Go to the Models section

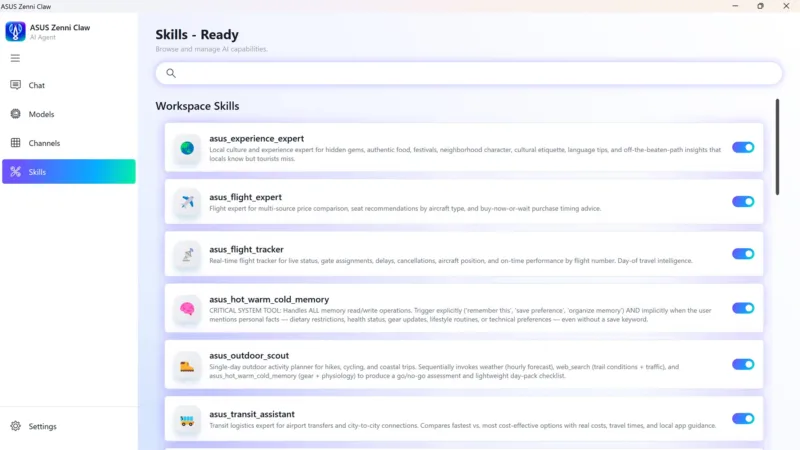tap(69, 114)
